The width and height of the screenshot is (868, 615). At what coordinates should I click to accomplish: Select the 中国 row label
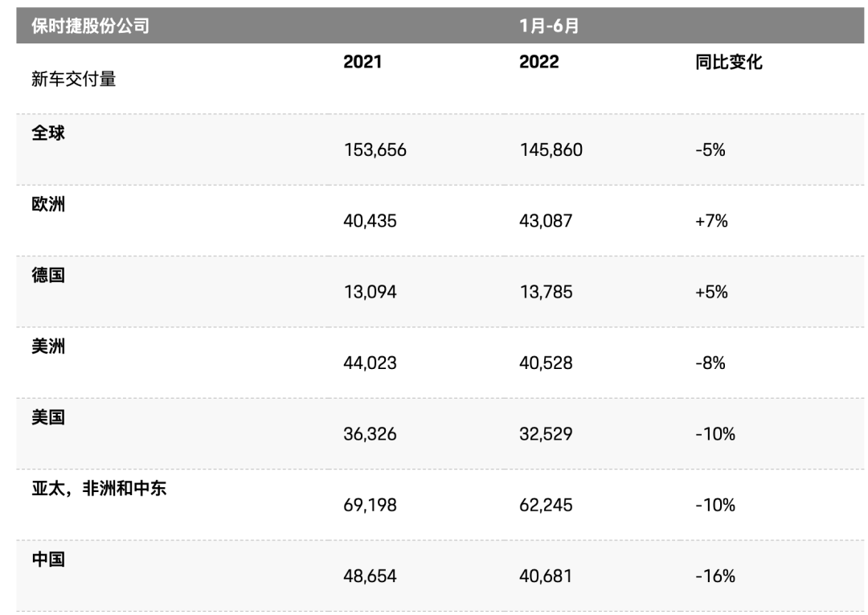coord(48,559)
